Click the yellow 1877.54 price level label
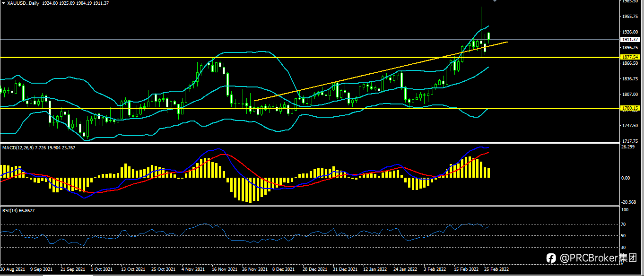 pyautogui.click(x=630, y=57)
